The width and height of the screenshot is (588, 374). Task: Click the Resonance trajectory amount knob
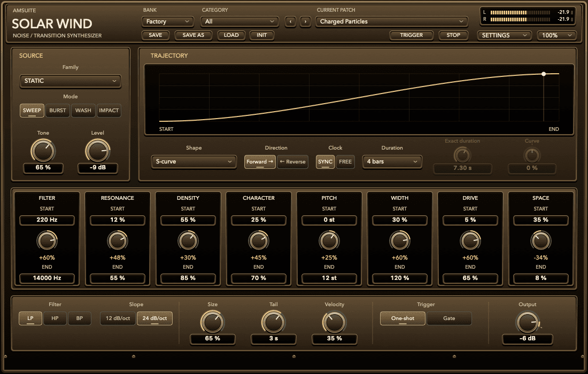coord(118,241)
